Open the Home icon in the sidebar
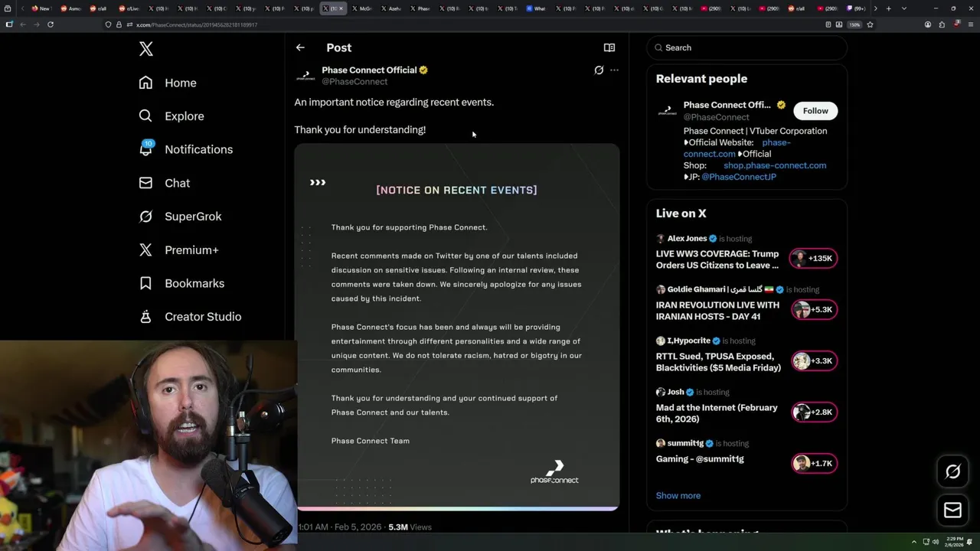This screenshot has width=980, height=551. [x=145, y=83]
